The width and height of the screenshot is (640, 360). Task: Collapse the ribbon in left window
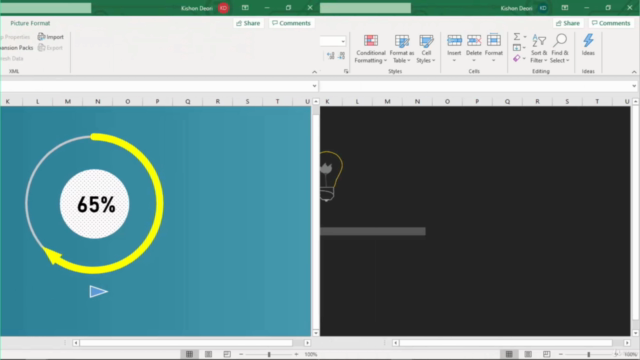coord(314,72)
